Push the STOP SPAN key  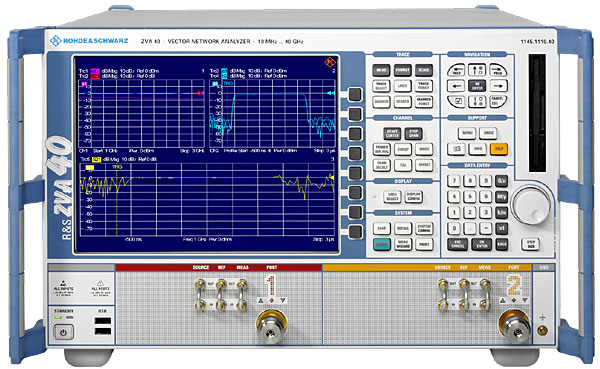click(414, 133)
